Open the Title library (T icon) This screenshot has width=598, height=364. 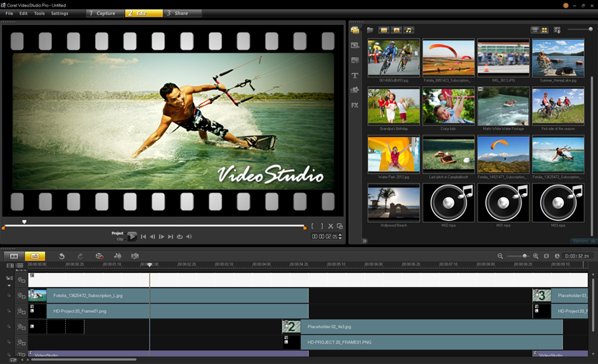click(x=355, y=76)
